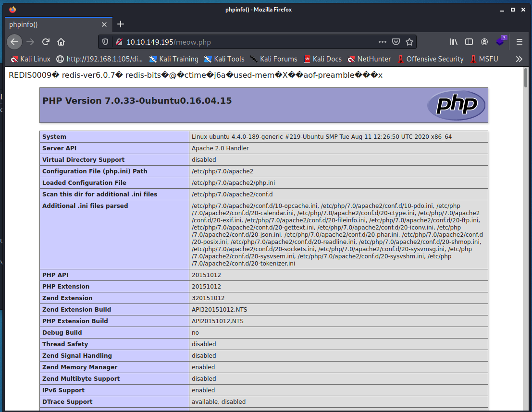Viewport: 532px width, 412px height.
Task: Open Firefox account icon
Action: pyautogui.click(x=484, y=42)
